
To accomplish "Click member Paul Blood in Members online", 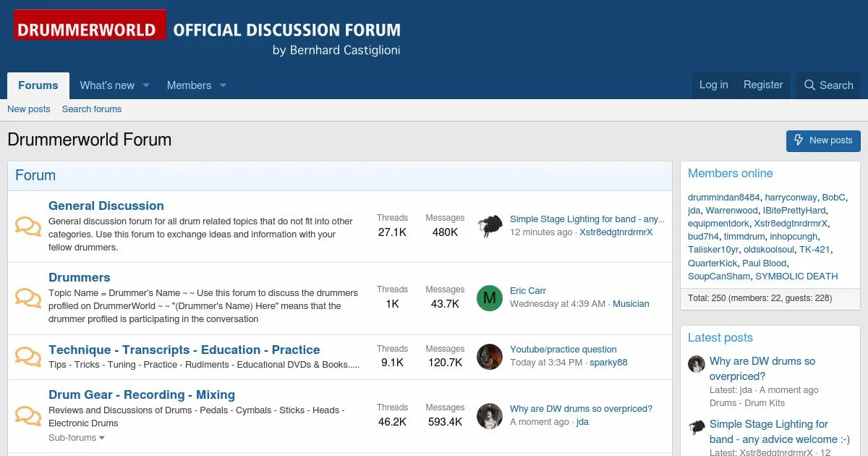I will (x=765, y=263).
